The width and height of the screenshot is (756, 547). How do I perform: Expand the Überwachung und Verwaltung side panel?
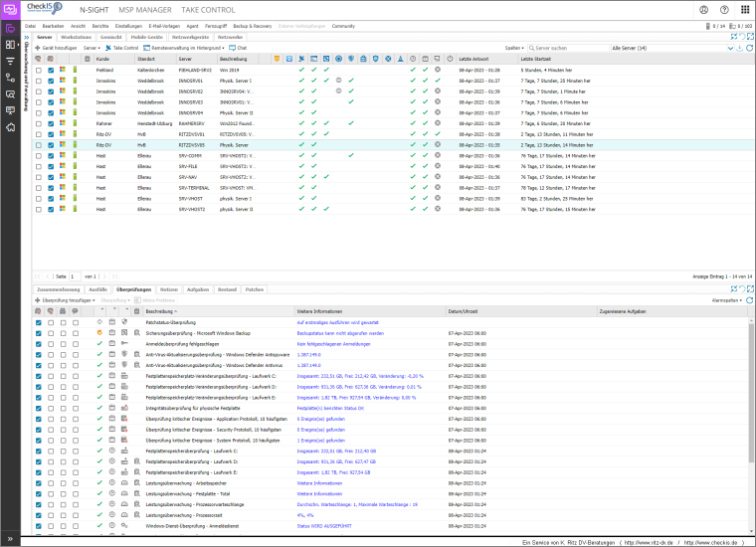click(27, 37)
